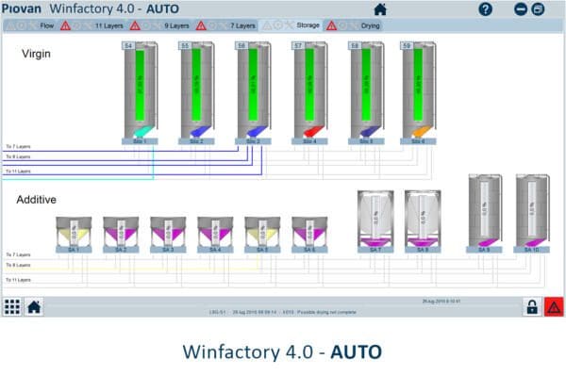Click the home icon in the bottom bar
The image size is (566, 392).
pyautogui.click(x=34, y=307)
